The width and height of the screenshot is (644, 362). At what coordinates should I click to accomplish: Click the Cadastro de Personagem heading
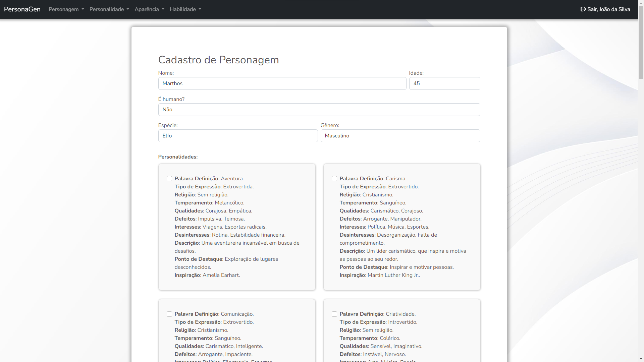[218, 60]
